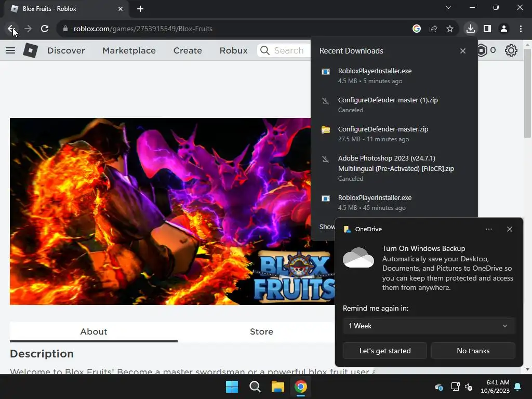Open File Explorer from taskbar
532x399 pixels.
(278, 387)
